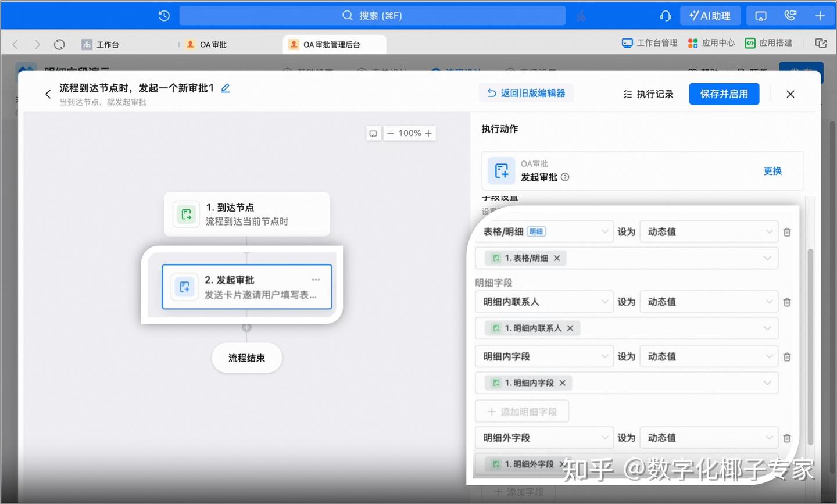Open 应用中心 in the top right
The height and width of the screenshot is (504, 837).
coord(711,42)
